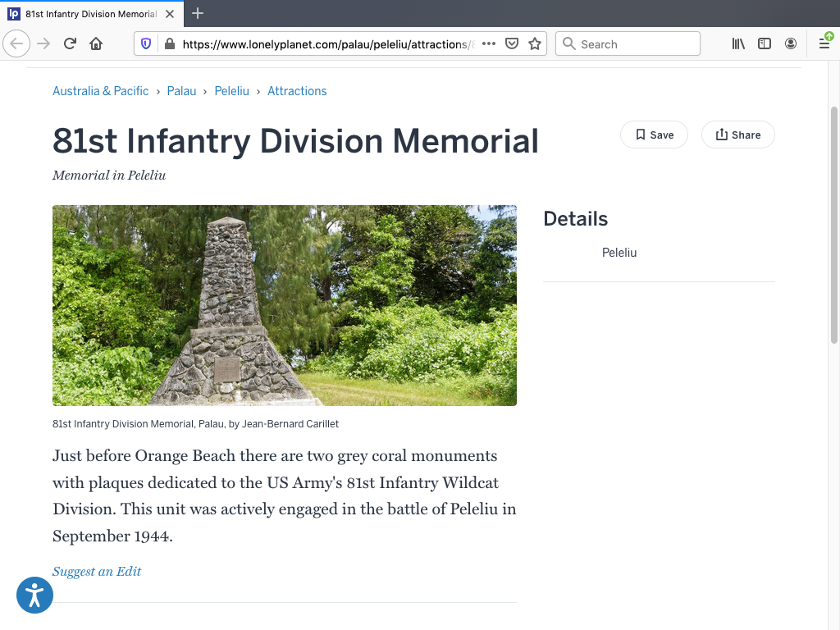Open the page actions three-dot menu
The image size is (840, 630).
[489, 44]
